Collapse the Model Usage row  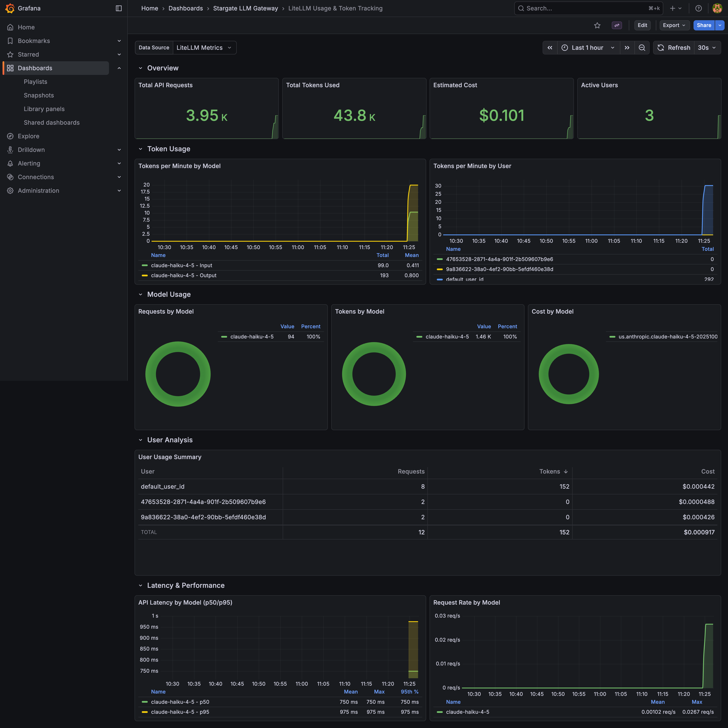140,294
